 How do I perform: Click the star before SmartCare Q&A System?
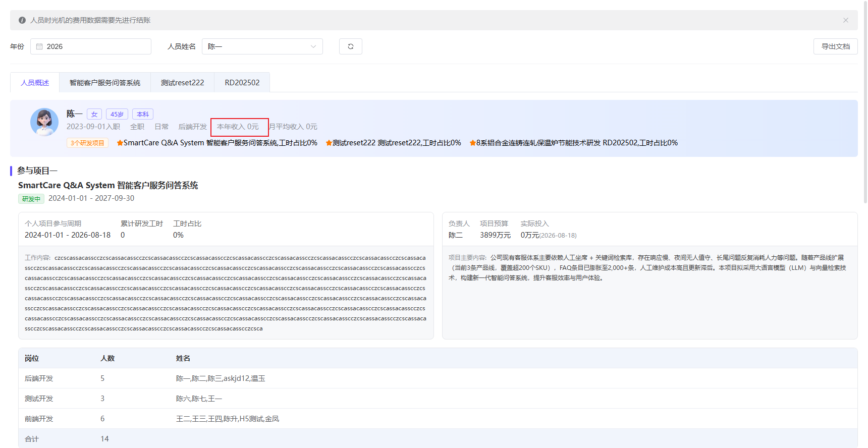tap(120, 143)
